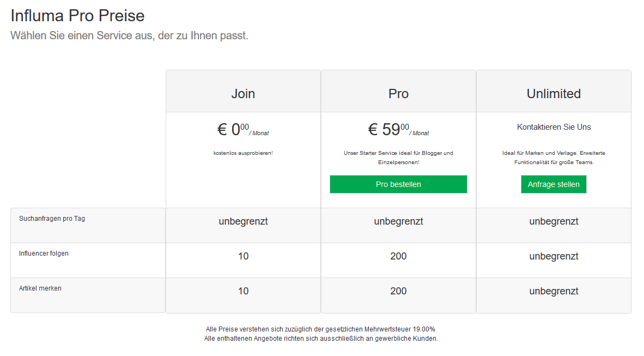Click the Pro bestellen button
The width and height of the screenshot is (644, 356).
point(398,184)
